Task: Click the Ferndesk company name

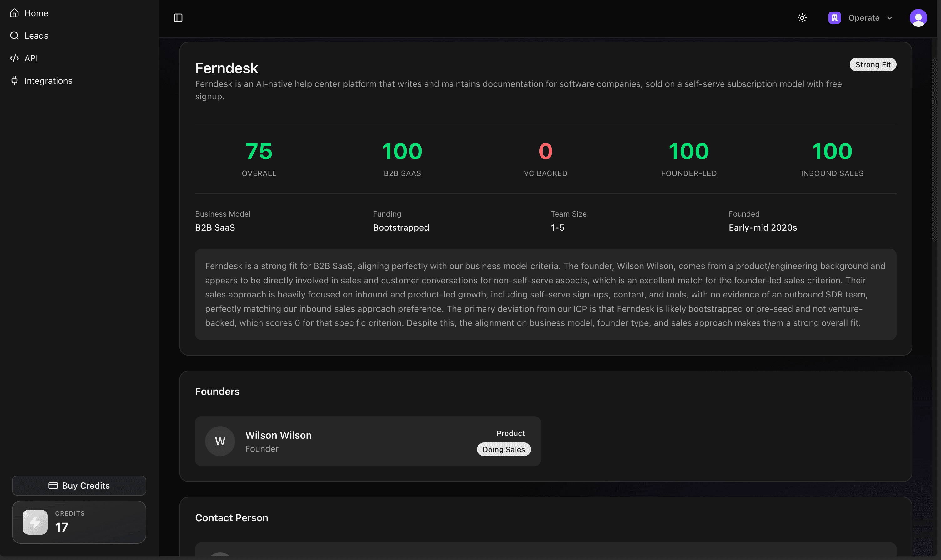Action: (226, 68)
